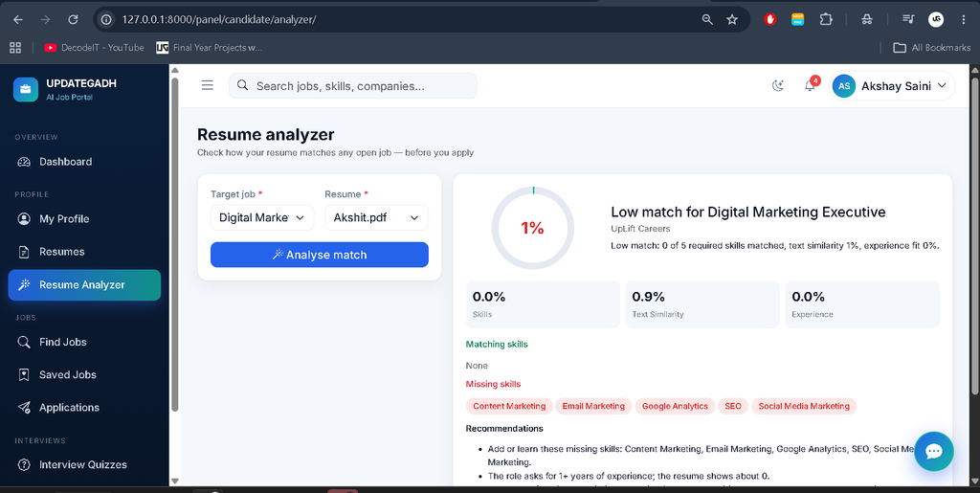
Task: Open the media control icon
Action: (x=908, y=19)
